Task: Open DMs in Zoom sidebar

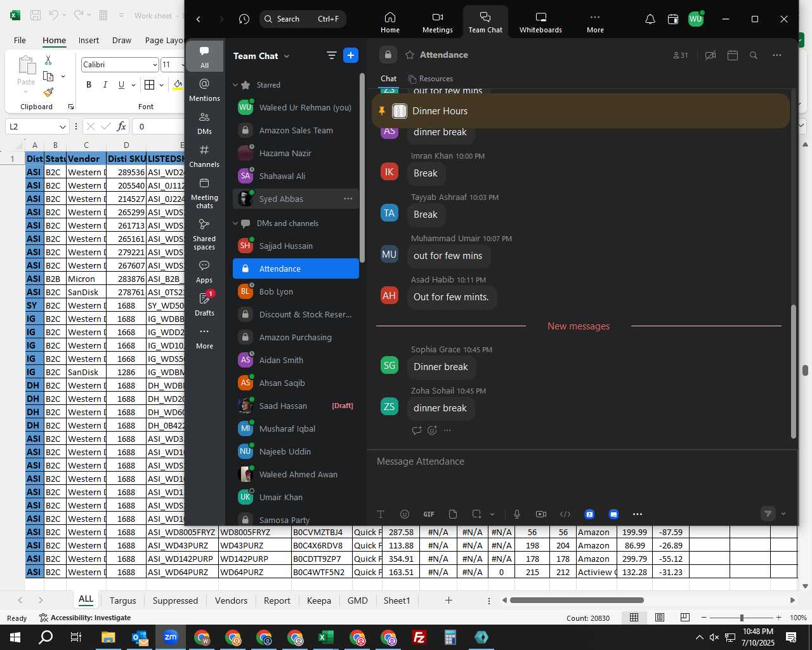Action: (x=204, y=123)
